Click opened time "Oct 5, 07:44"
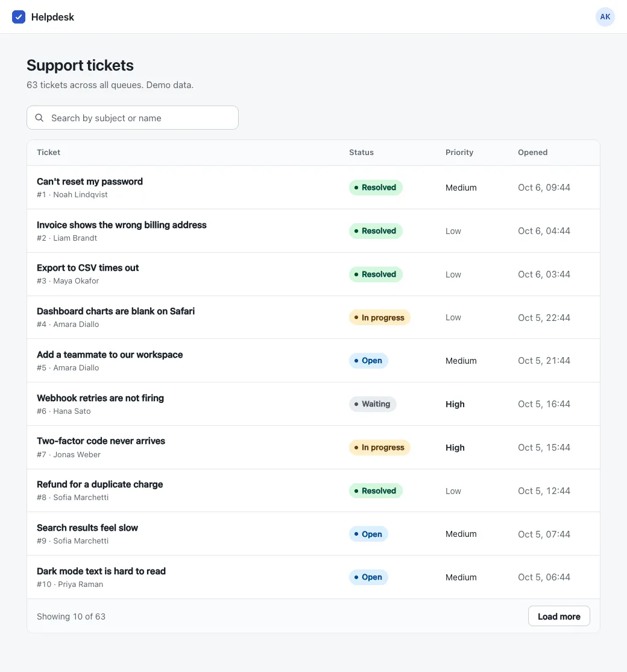 (544, 534)
